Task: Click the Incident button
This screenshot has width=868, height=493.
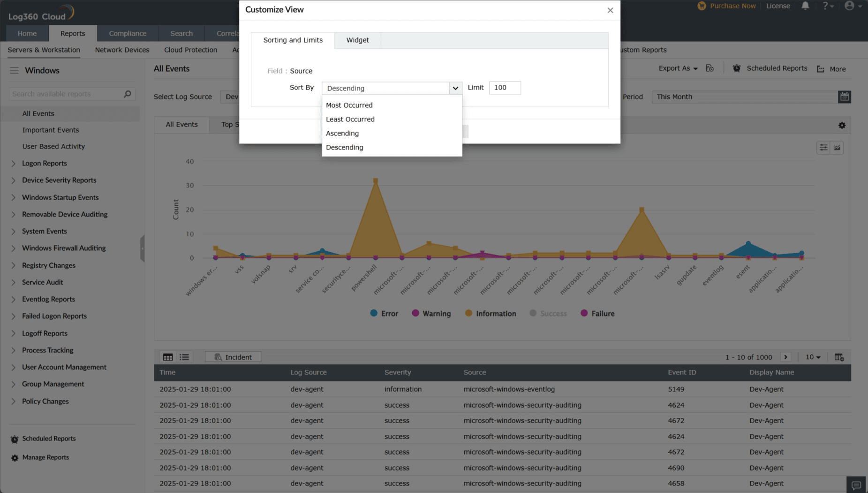Action: (x=233, y=357)
